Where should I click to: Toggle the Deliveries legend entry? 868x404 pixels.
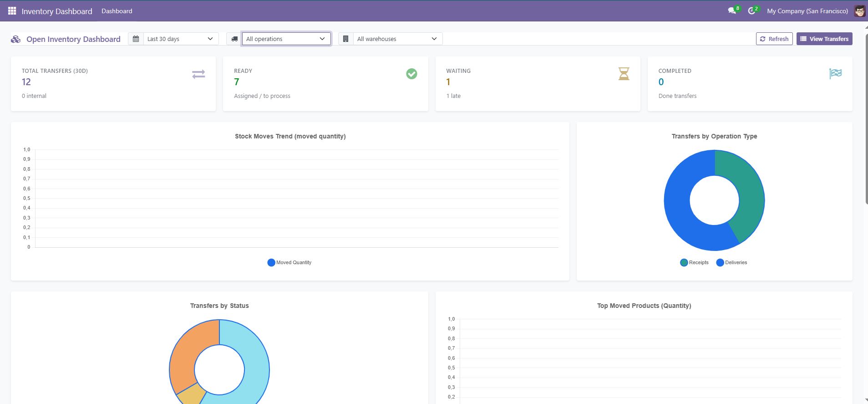(x=731, y=262)
